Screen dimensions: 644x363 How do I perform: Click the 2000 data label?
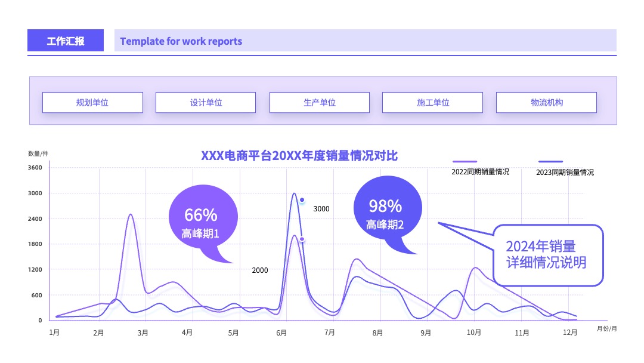259,270
